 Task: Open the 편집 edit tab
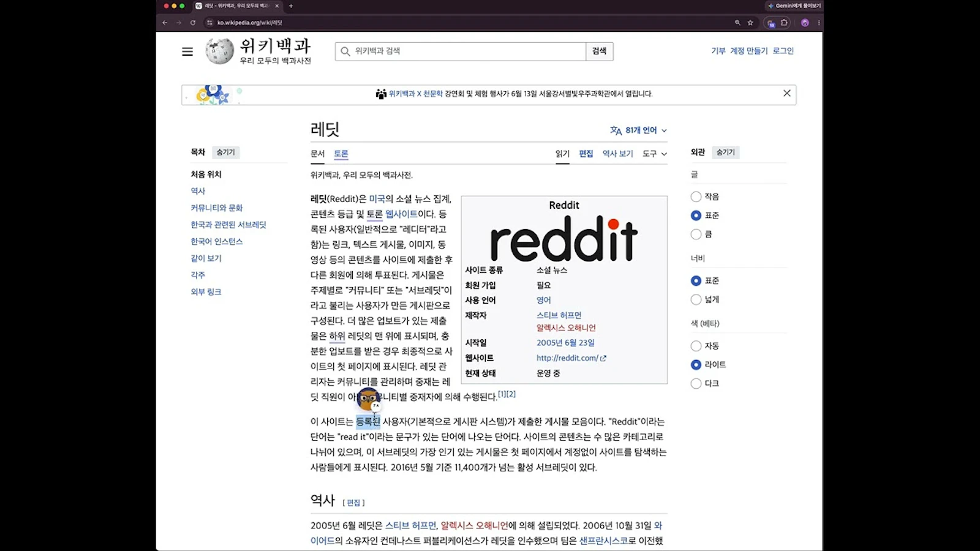(x=586, y=154)
